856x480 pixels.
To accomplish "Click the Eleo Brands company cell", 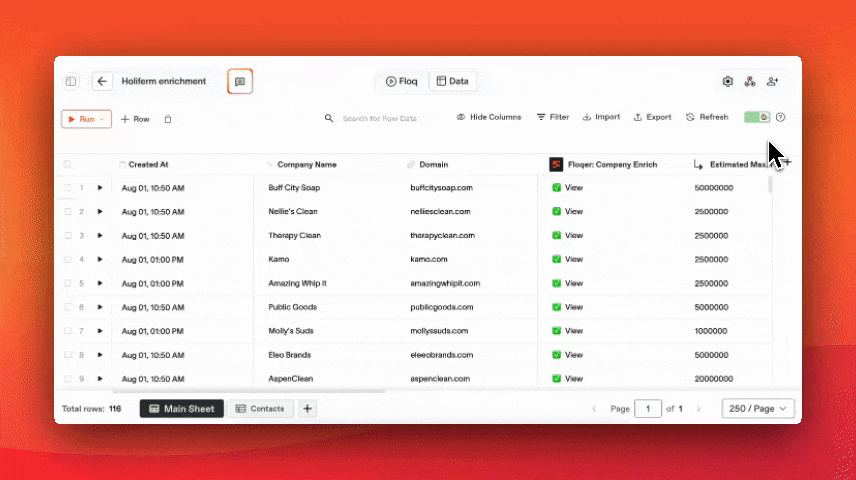I will 289,355.
